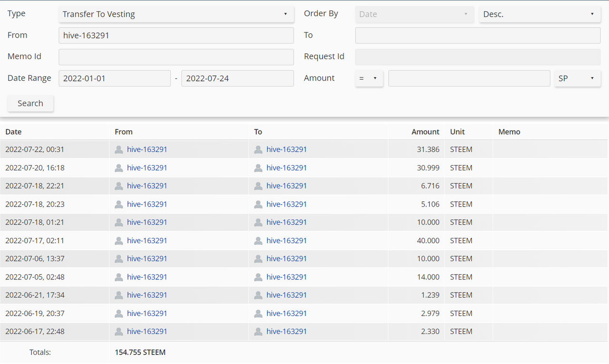The height and width of the screenshot is (364, 609).
Task: Click the To user icon in 2022-07-22 row
Action: coord(258,149)
